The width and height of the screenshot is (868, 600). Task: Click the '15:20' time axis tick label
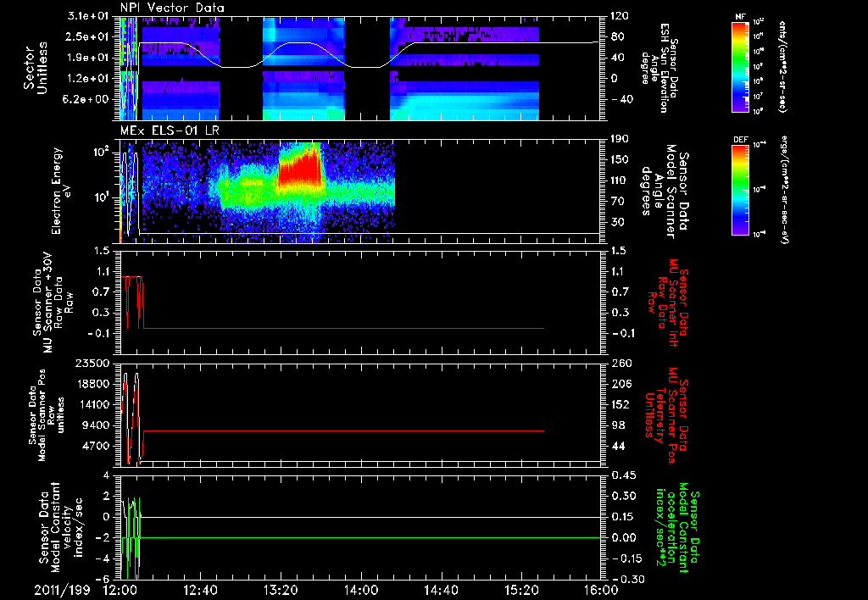(521, 590)
